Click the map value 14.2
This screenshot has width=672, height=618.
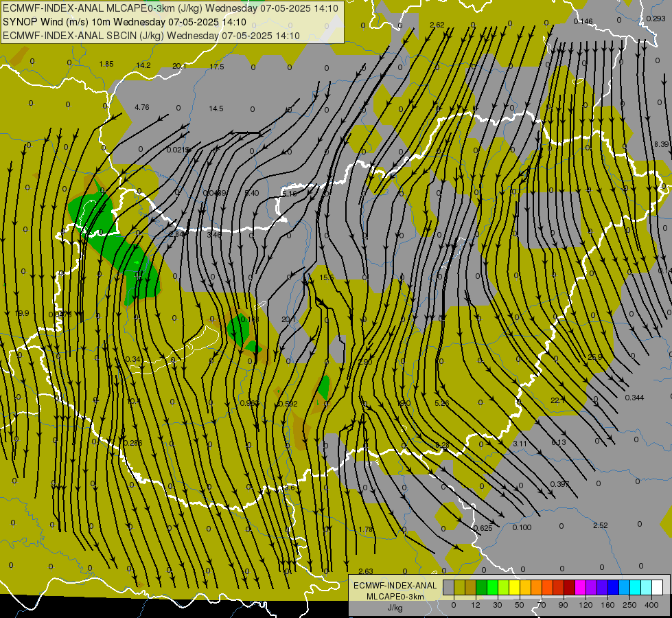coord(143,66)
